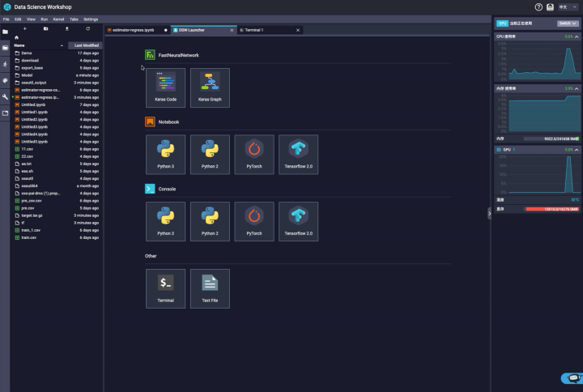The height and width of the screenshot is (392, 583).
Task: Select pre.csv in file list
Action: click(x=57, y=208)
